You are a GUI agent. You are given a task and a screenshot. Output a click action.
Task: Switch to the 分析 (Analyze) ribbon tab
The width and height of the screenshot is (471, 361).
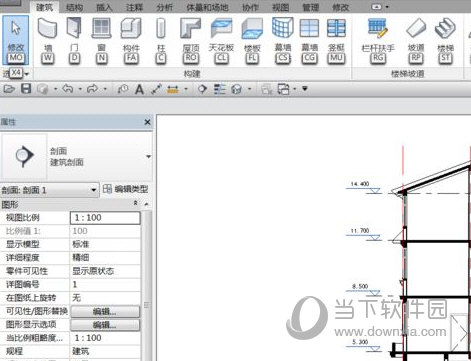click(164, 7)
